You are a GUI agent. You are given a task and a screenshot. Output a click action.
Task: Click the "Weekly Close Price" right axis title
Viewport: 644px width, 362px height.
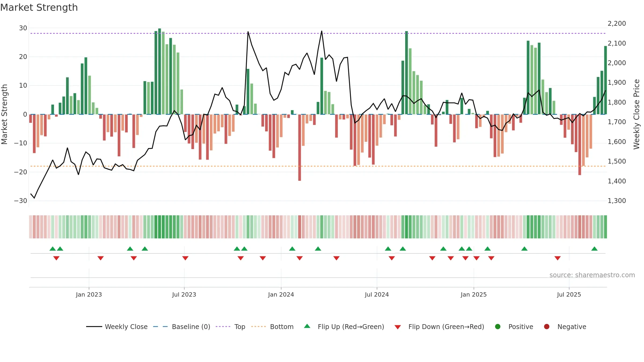tap(636, 114)
